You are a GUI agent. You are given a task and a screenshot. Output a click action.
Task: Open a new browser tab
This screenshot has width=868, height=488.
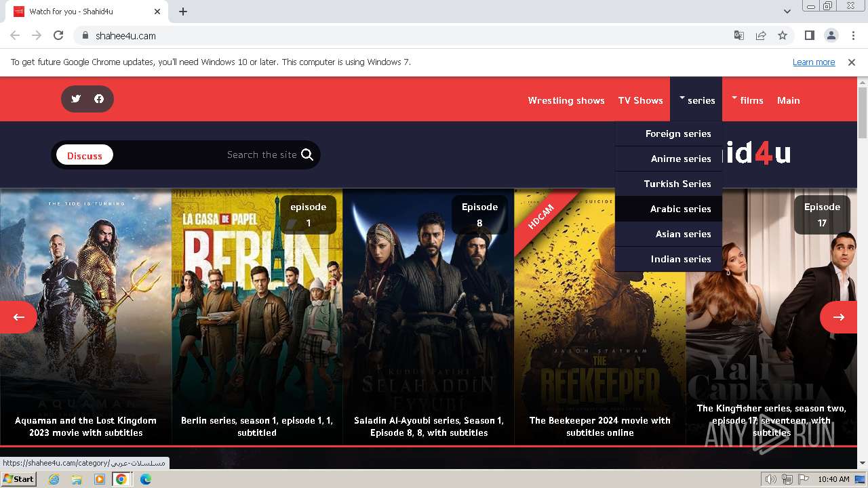(x=183, y=12)
